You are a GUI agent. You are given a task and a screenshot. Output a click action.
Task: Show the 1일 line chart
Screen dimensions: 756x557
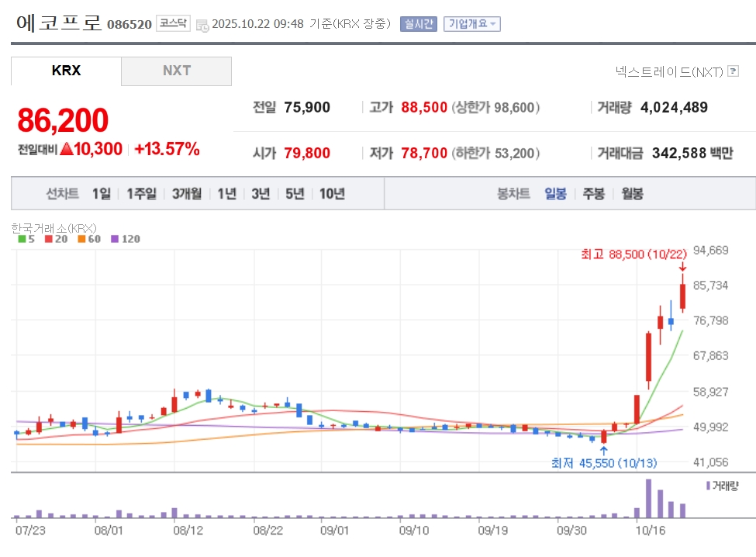[x=101, y=194]
